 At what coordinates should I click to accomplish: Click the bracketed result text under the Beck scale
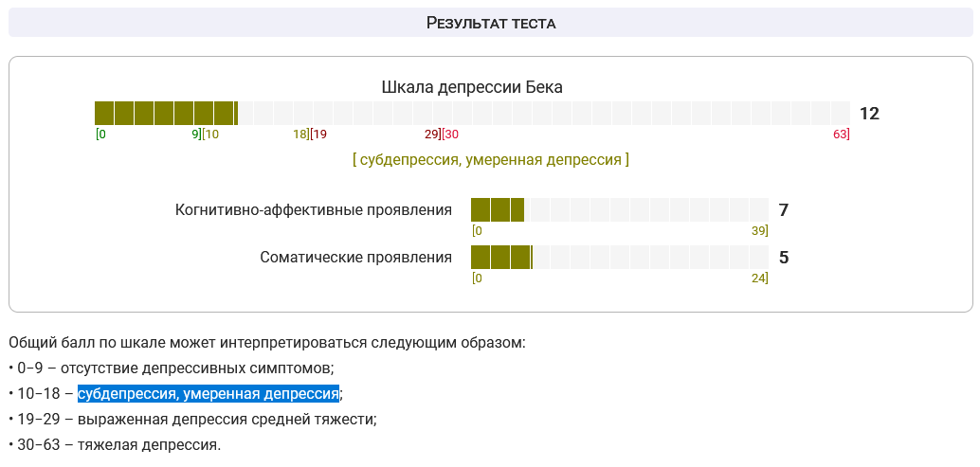point(491,159)
